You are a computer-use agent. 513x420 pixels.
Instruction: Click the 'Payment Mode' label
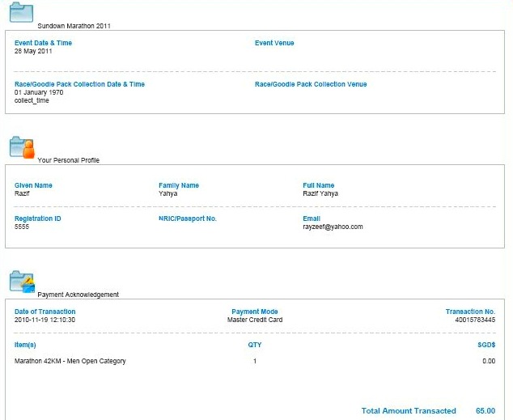(255, 312)
